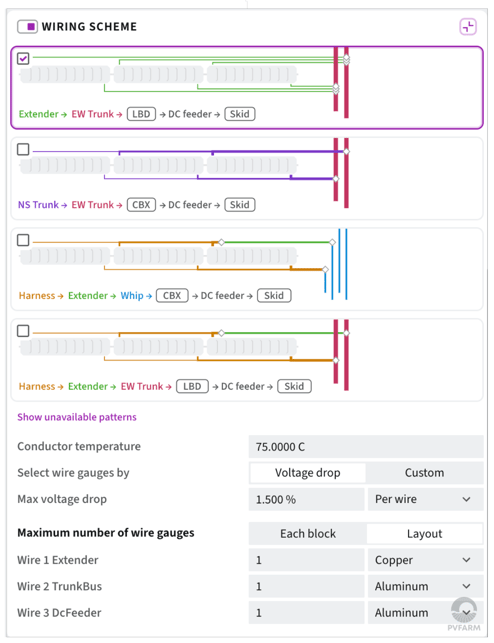Open Aluminum dropdown for Wire 2 TrunkBus
The width and height of the screenshot is (494, 643).
(x=426, y=586)
